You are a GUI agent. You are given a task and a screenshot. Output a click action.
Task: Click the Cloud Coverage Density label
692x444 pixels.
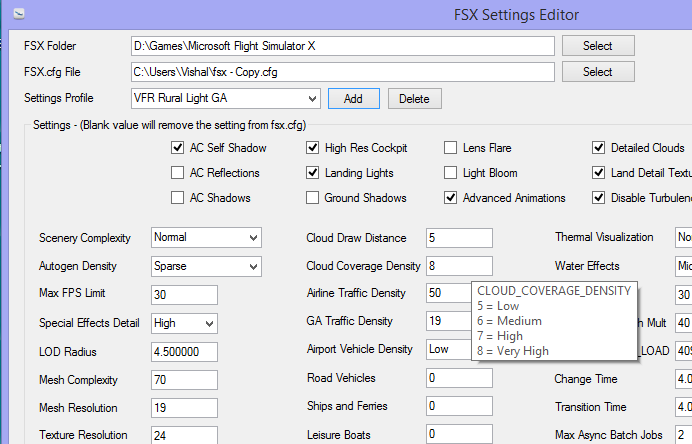(363, 266)
